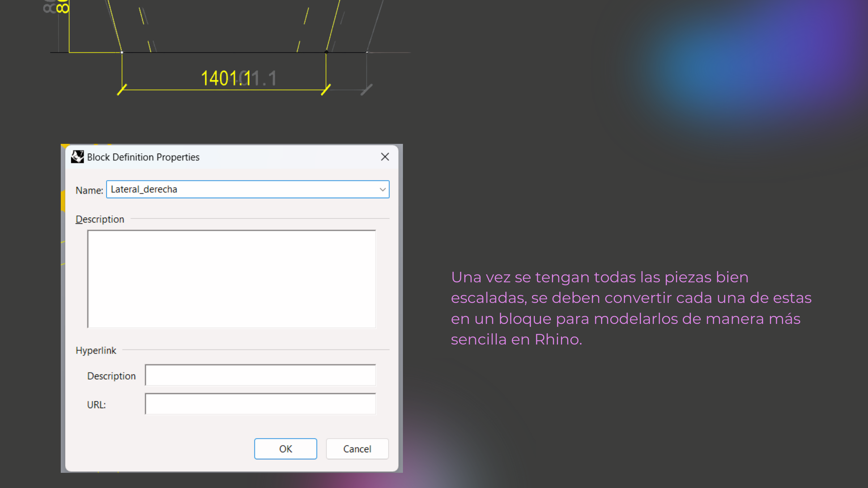Focus the Hyperlink Description input field
This screenshot has width=868, height=488.
click(260, 375)
